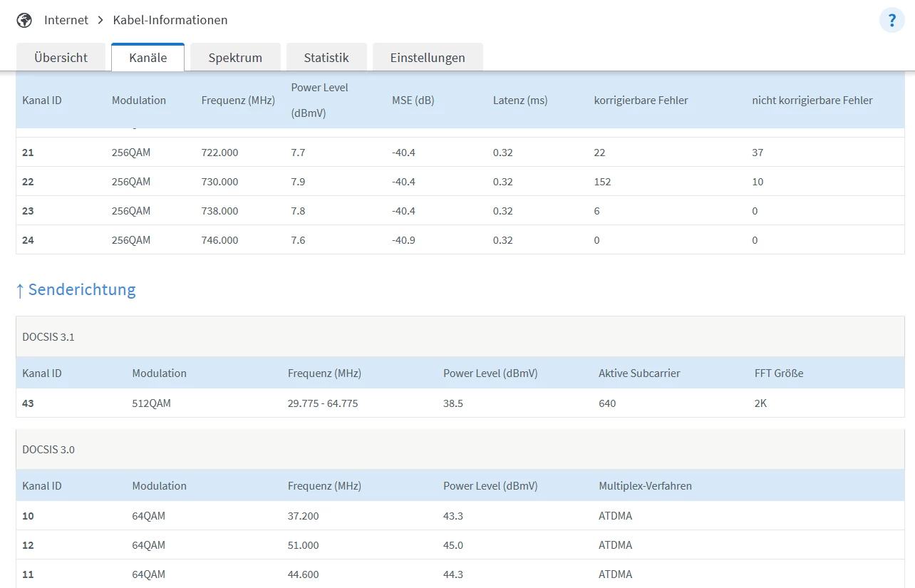Click the korrigierbare Fehler column header
915x588 pixels.
(641, 100)
